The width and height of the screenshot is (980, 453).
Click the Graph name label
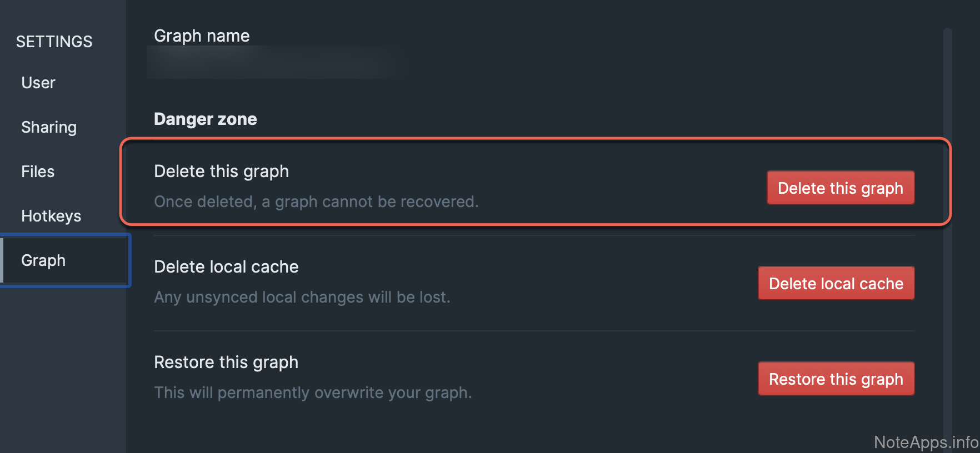click(202, 36)
